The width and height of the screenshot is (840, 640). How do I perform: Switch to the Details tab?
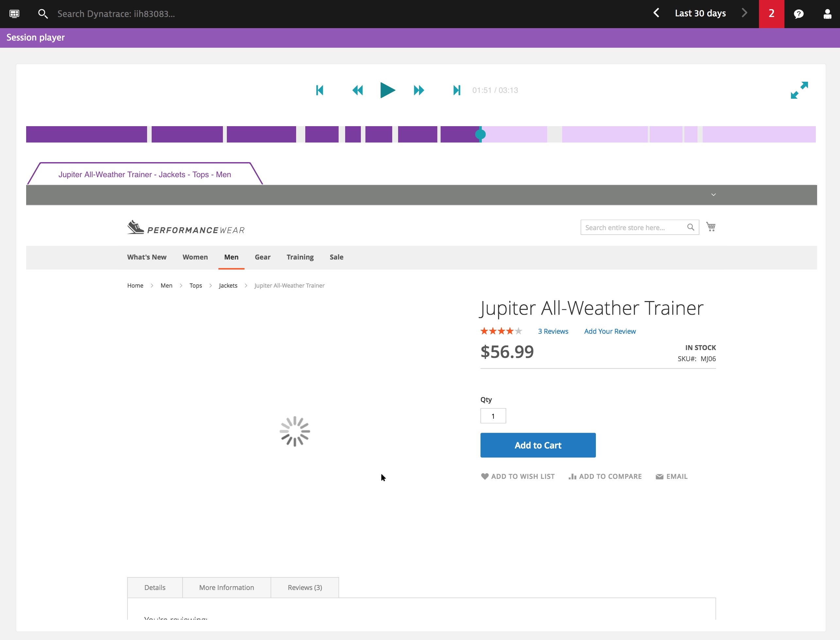click(x=155, y=587)
